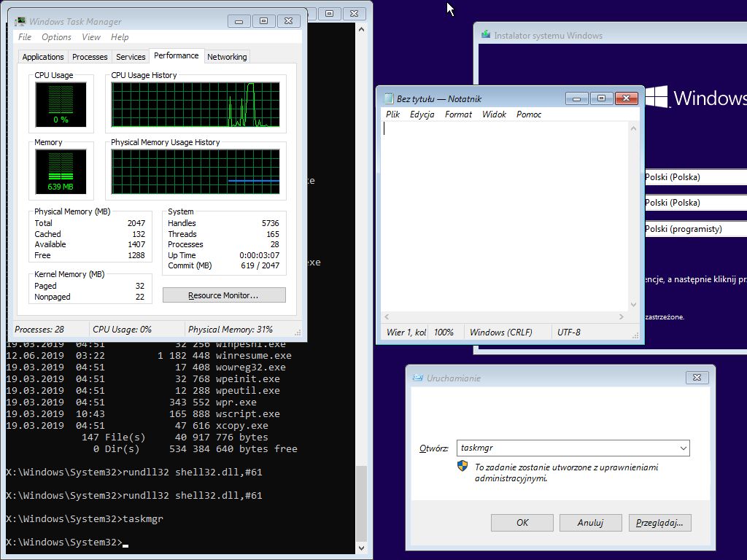Expand the Otwórz combo box dropdown arrow
Image resolution: width=747 pixels, height=560 pixels.
[683, 448]
